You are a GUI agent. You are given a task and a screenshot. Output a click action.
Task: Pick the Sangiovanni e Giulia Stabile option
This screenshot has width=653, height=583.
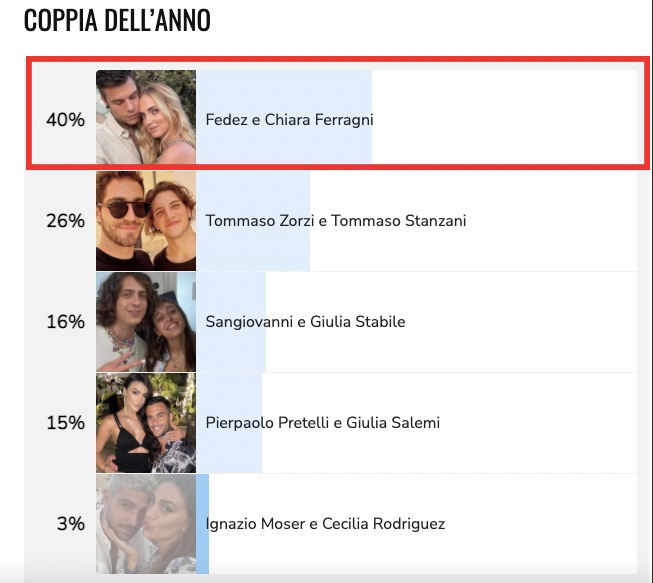(x=305, y=322)
